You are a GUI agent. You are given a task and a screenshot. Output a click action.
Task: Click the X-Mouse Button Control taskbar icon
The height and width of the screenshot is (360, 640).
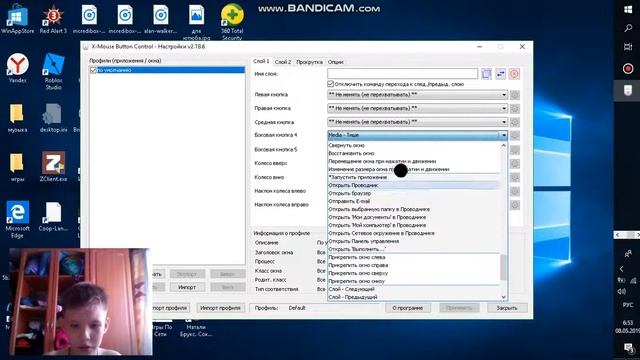628,91
